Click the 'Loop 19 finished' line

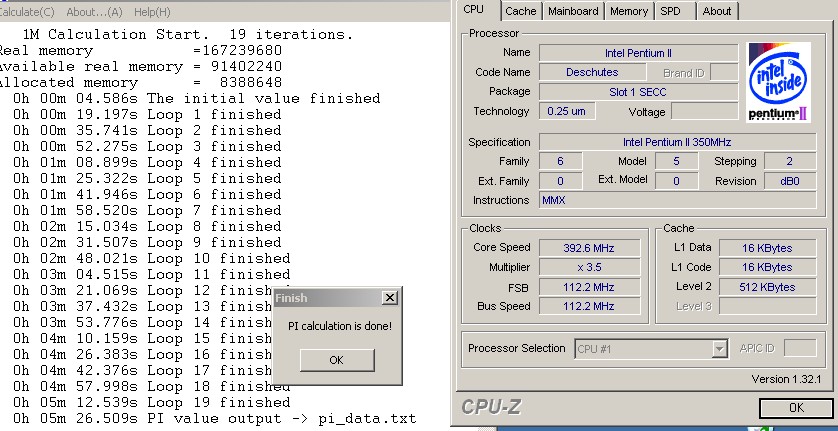152,402
